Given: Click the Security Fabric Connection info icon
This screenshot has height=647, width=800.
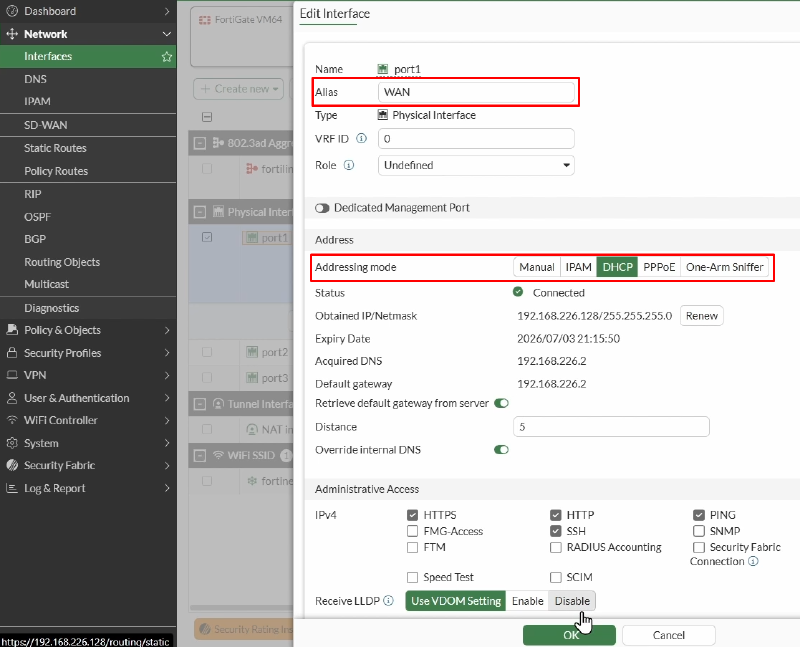Looking at the screenshot, I should tap(753, 561).
